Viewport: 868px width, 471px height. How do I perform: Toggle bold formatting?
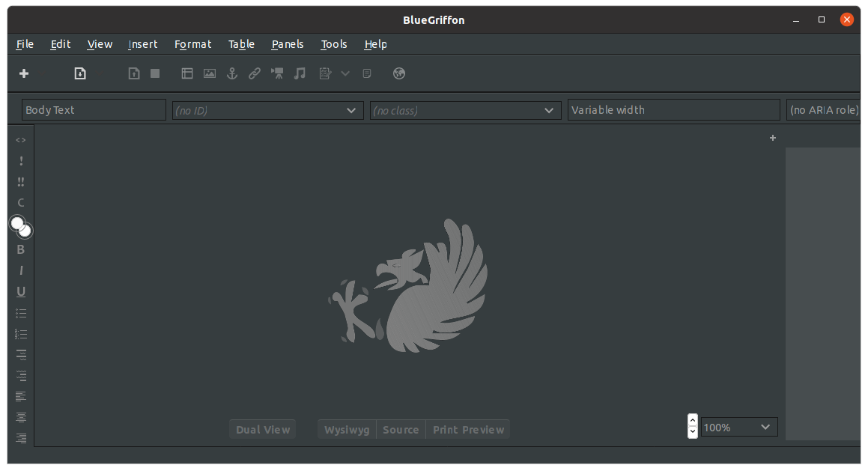(x=21, y=249)
